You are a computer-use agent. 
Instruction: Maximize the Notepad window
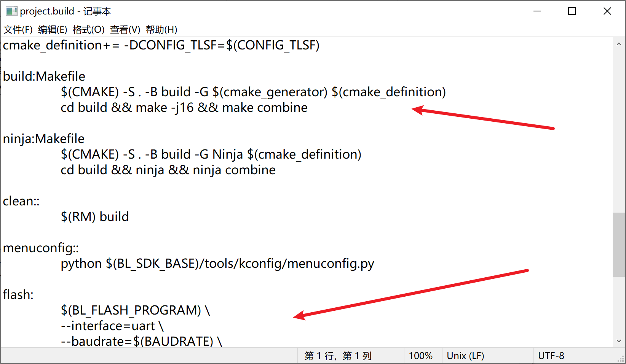[x=572, y=11]
